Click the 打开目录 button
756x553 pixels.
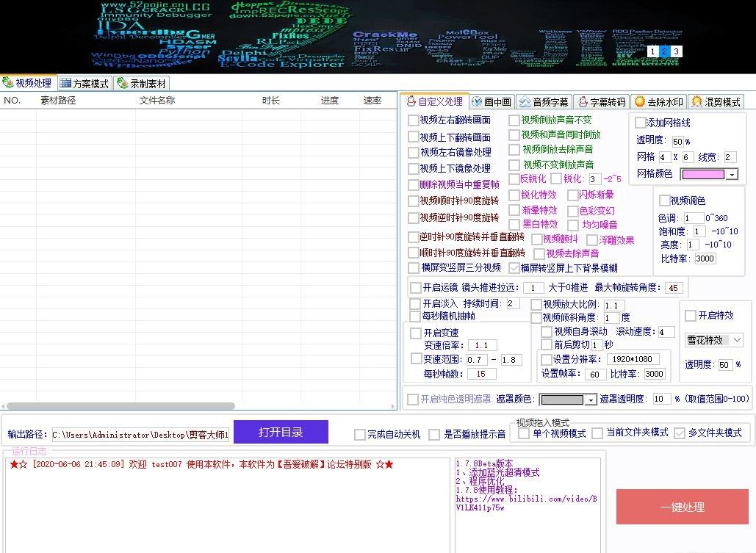[281, 432]
